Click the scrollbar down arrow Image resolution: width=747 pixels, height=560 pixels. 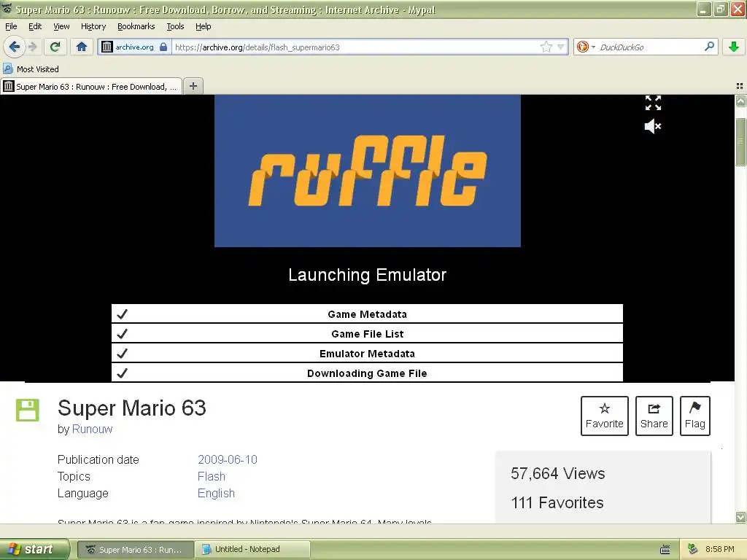tap(740, 517)
